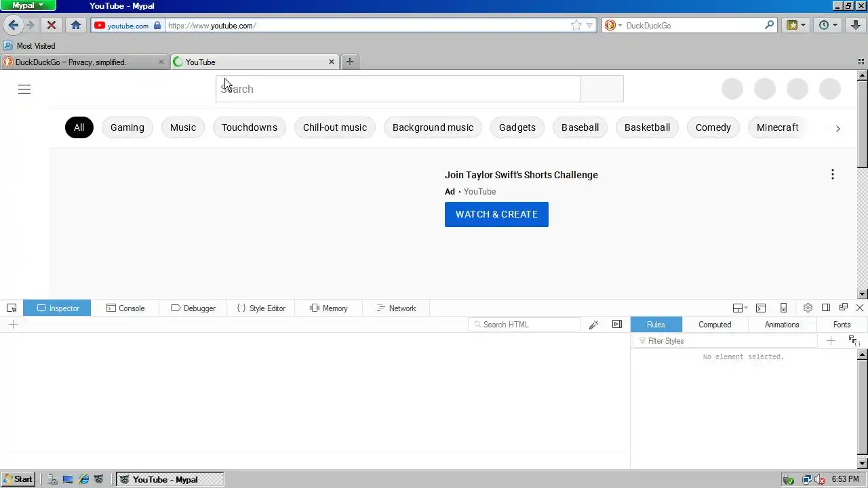Collapse the inspector sidebar pane icon

coord(617,325)
